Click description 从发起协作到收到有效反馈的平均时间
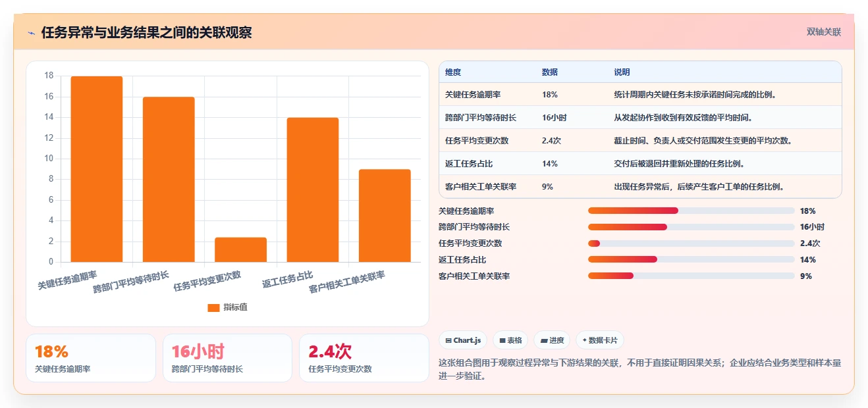 tap(684, 118)
